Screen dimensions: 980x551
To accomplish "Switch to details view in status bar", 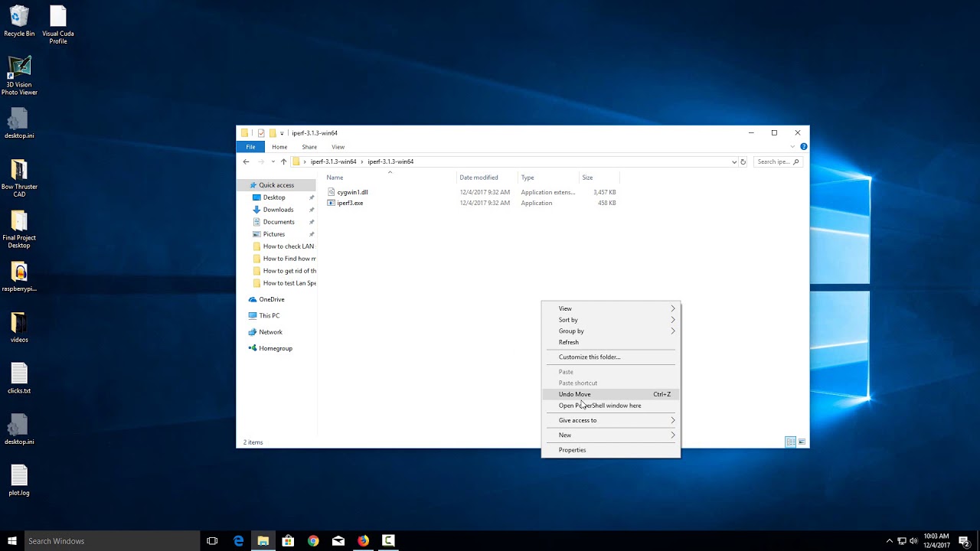I will pyautogui.click(x=790, y=442).
